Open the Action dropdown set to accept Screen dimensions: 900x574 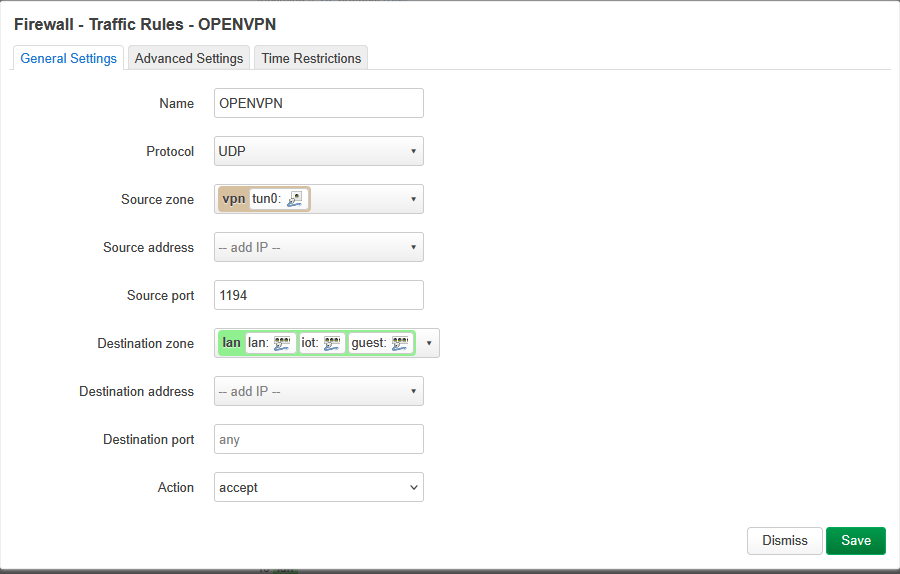point(319,487)
